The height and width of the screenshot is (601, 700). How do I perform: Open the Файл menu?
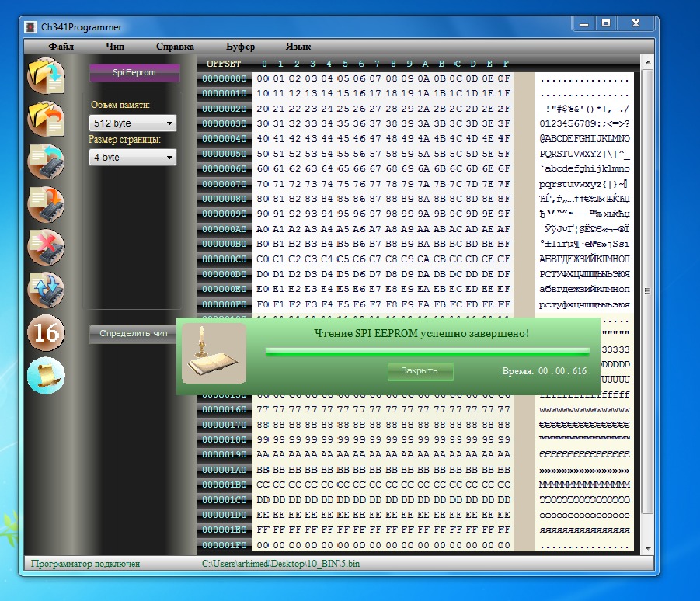point(61,47)
